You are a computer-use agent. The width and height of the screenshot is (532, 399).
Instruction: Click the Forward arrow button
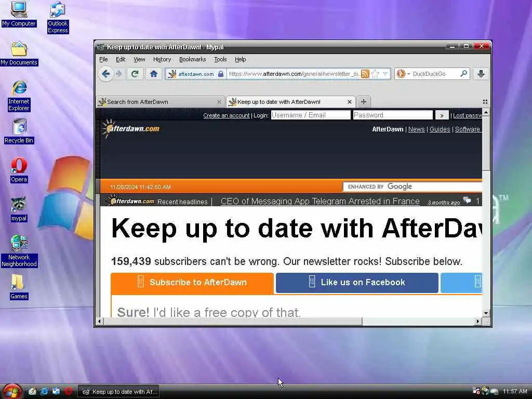(119, 74)
